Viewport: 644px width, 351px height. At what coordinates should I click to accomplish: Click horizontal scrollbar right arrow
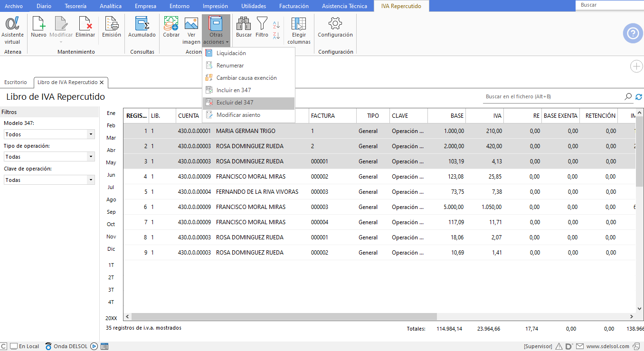tap(632, 316)
